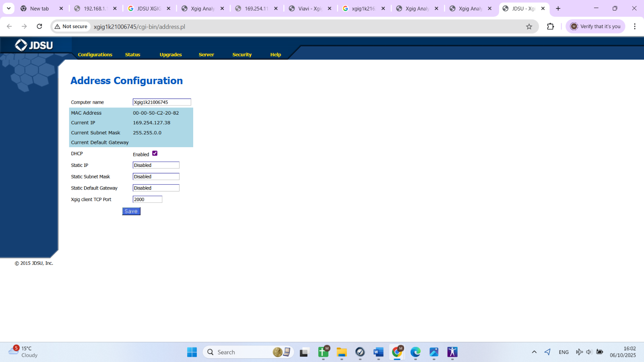The height and width of the screenshot is (362, 644).
Task: Launch Microsoft Word from the taskbar
Action: point(378,352)
